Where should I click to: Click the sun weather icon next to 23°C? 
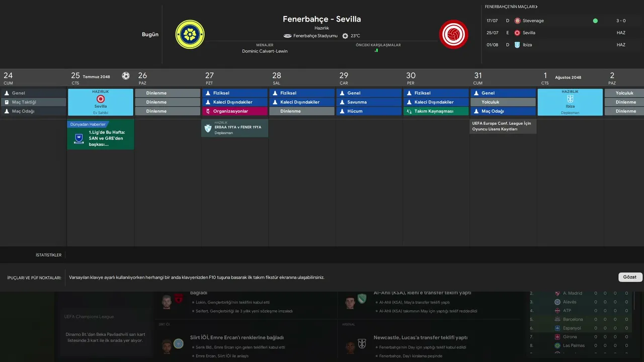click(345, 36)
